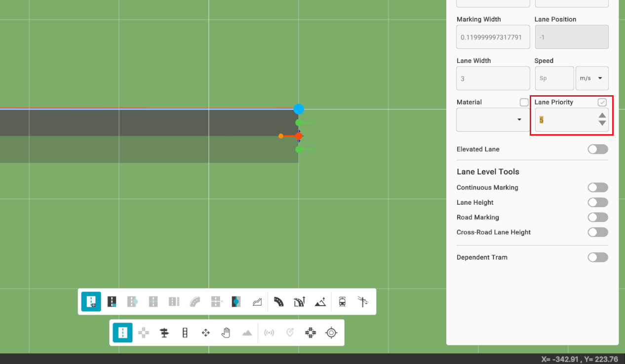Click the blue road endpoint handle
The image size is (625, 364).
coord(299,109)
